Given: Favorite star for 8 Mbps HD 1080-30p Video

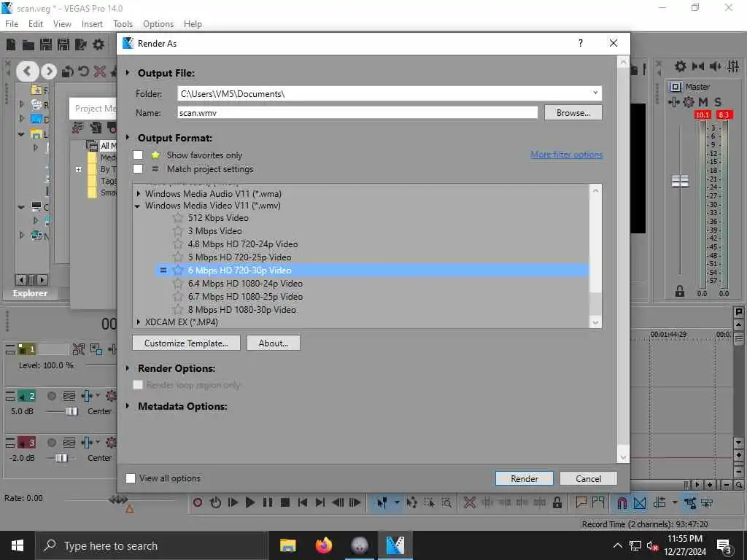Looking at the screenshot, I should click(x=178, y=309).
